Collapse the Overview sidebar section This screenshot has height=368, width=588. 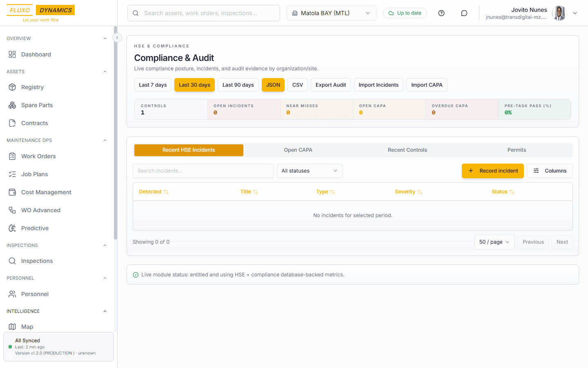[x=105, y=38]
